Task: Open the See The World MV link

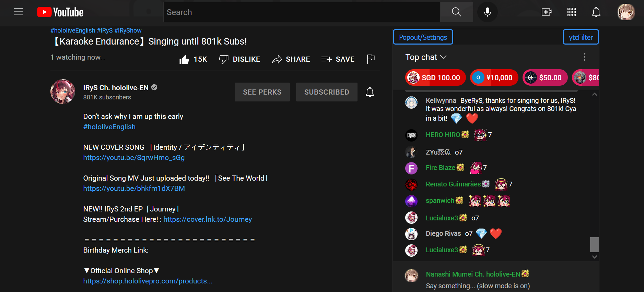Action: (134, 188)
